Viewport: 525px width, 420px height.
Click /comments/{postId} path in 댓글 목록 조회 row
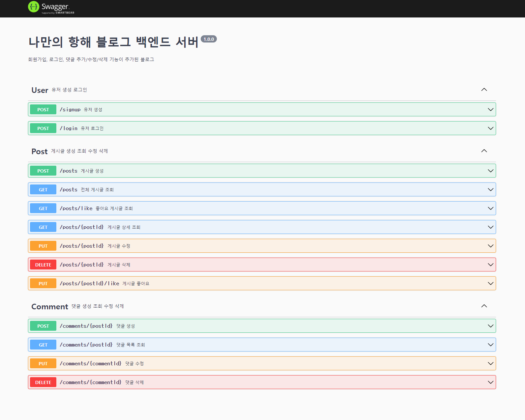point(86,345)
